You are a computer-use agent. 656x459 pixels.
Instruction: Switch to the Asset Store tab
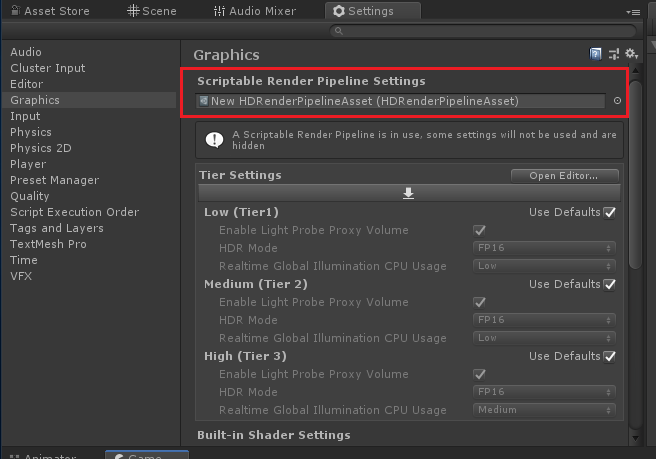click(50, 11)
